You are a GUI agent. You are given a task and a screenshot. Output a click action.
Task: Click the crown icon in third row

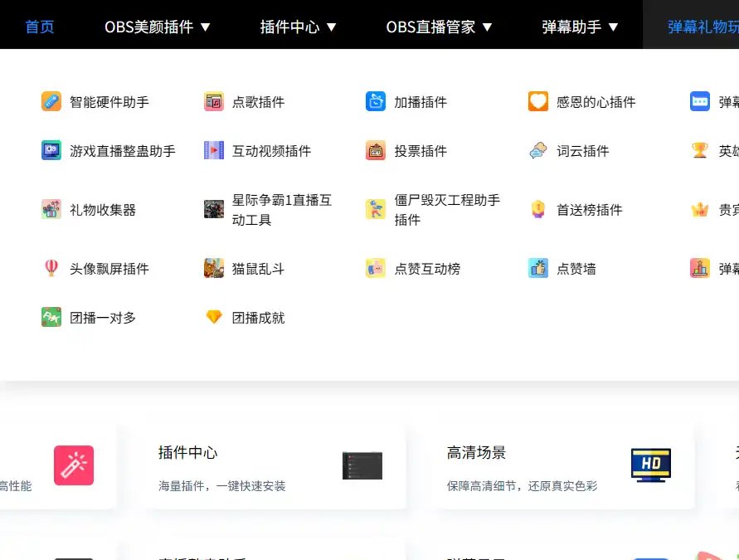(x=700, y=209)
